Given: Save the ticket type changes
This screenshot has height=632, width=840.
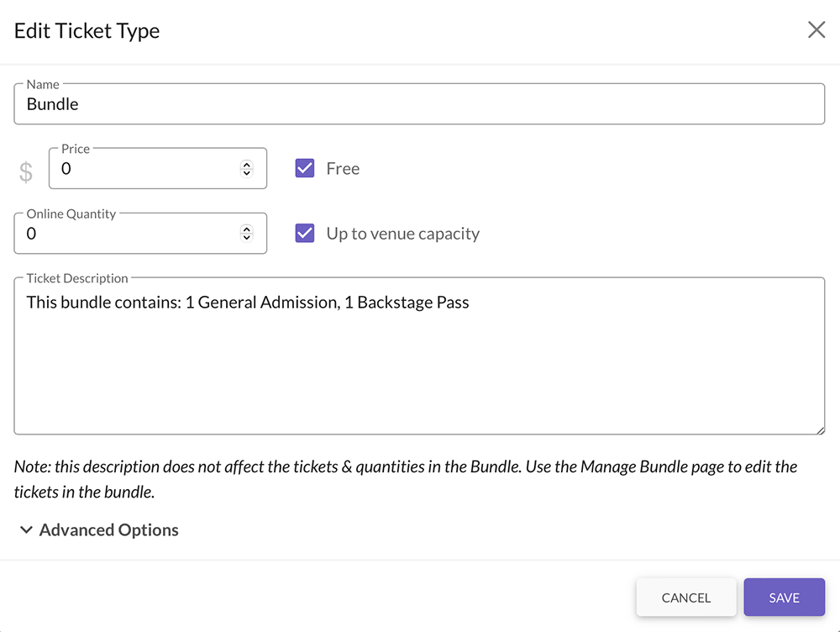Looking at the screenshot, I should tap(784, 598).
